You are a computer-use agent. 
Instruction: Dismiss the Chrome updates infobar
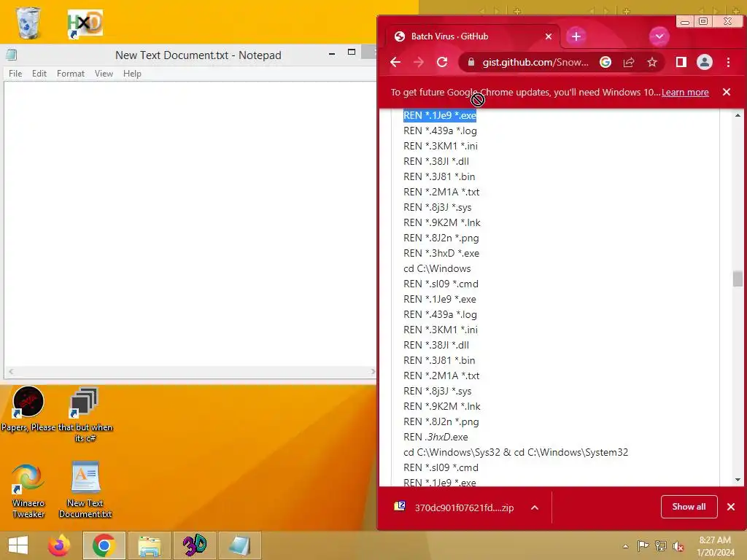(x=726, y=92)
